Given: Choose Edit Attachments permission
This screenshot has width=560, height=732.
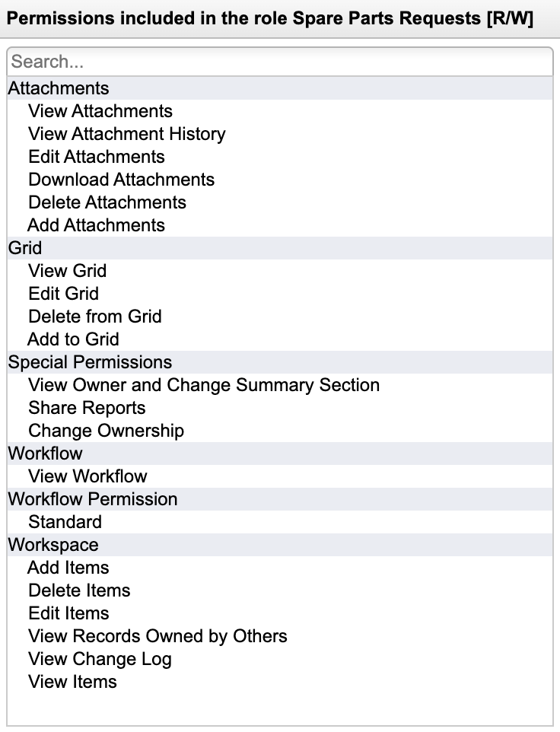Looking at the screenshot, I should point(97,157).
